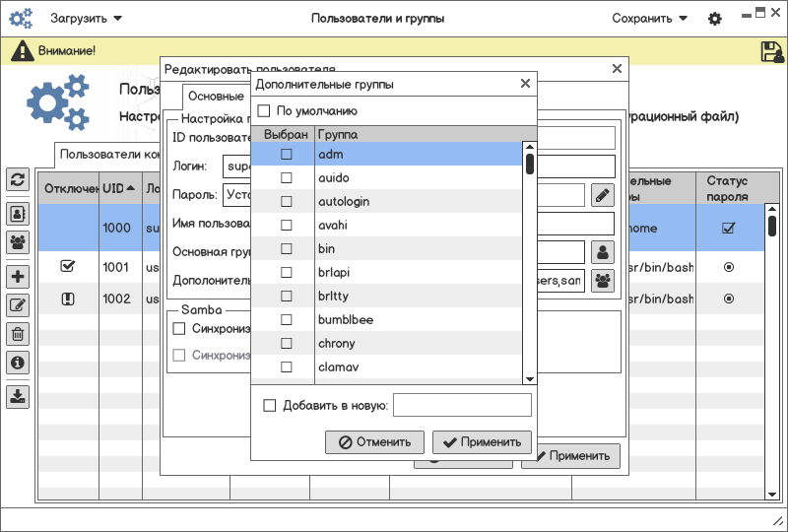Expand the "Сохранить" dropdown menu
This screenshot has height=532, width=788.
click(649, 19)
